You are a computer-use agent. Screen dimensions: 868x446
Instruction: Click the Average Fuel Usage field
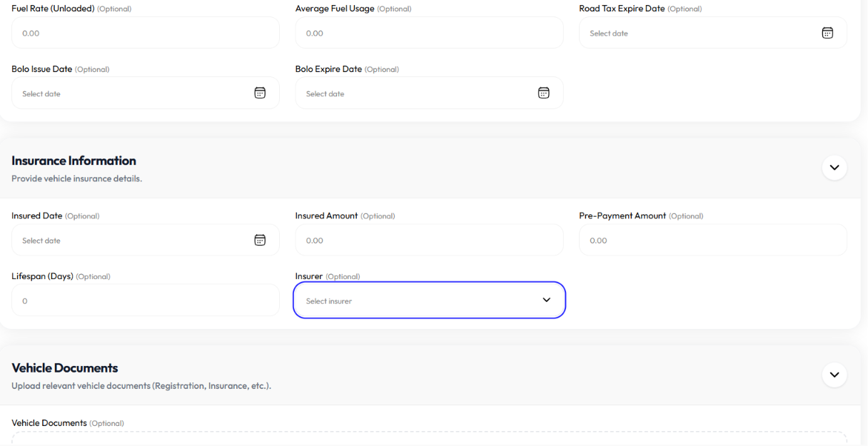(x=429, y=33)
